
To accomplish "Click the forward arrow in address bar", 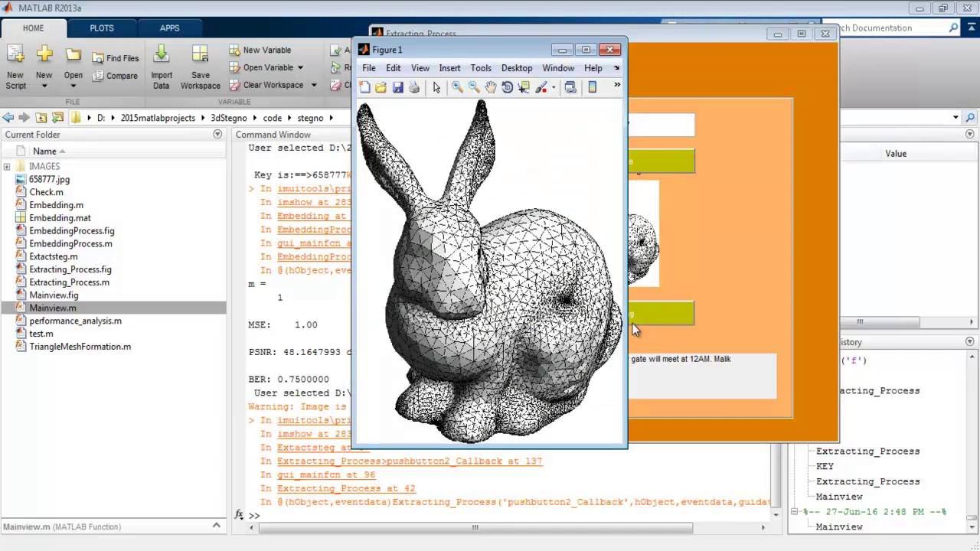I will click(24, 118).
